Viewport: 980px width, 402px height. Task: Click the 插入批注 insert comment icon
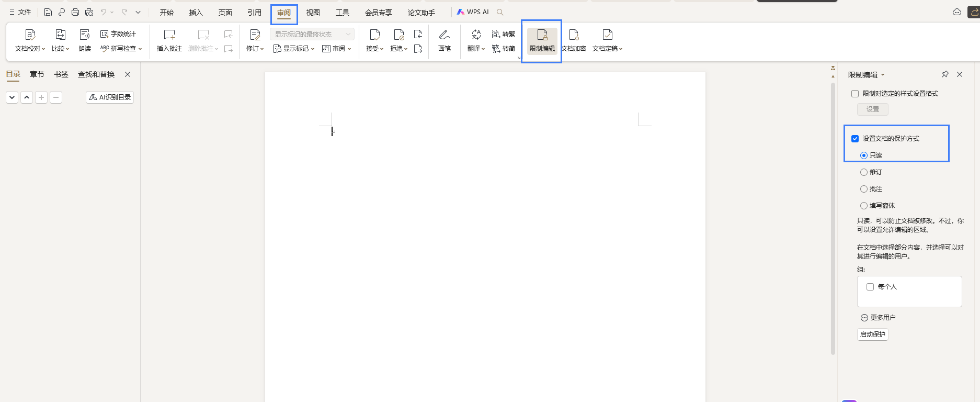coord(169,35)
